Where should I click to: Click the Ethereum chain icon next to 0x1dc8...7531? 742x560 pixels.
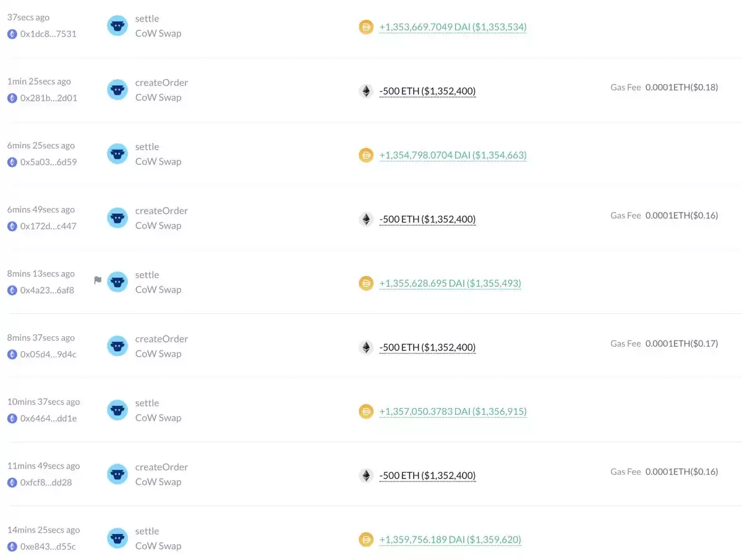click(x=12, y=34)
